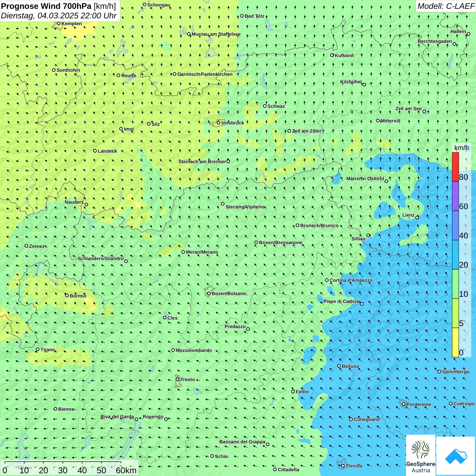476x476 pixels.
Task: Click the Schwaz city marker
Action: [265, 106]
